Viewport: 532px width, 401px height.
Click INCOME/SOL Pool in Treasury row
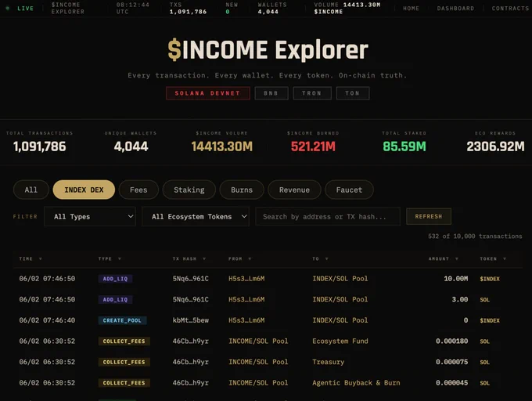click(x=258, y=362)
